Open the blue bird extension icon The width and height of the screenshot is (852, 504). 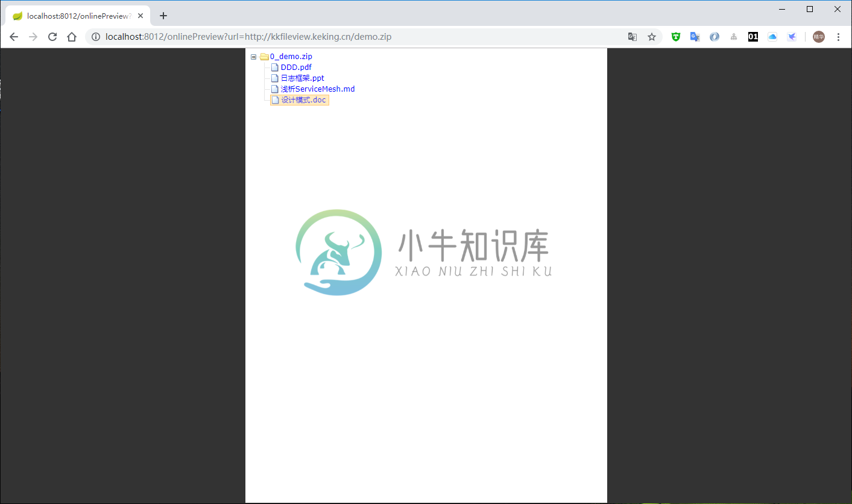[x=792, y=37]
